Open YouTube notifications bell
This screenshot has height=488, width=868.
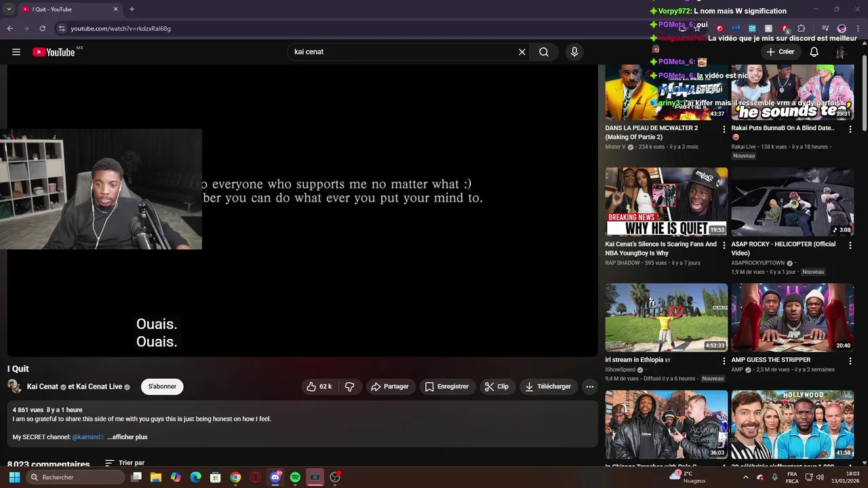coord(814,52)
